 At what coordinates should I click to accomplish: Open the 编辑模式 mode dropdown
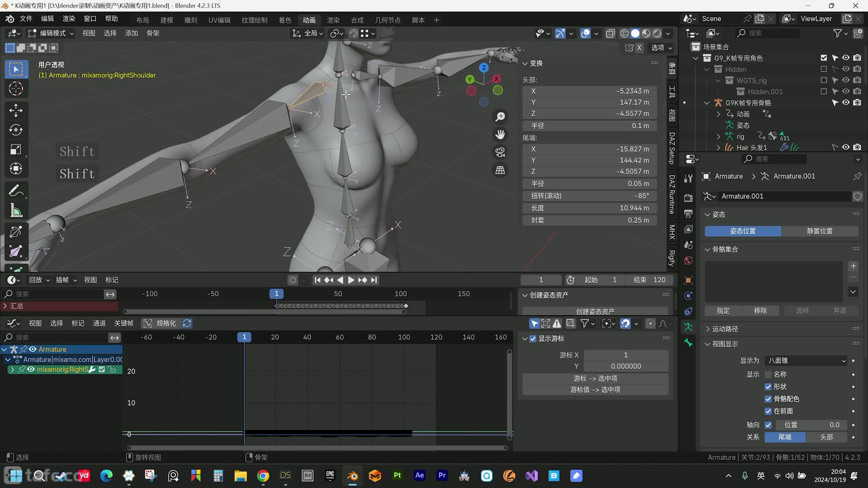[51, 33]
